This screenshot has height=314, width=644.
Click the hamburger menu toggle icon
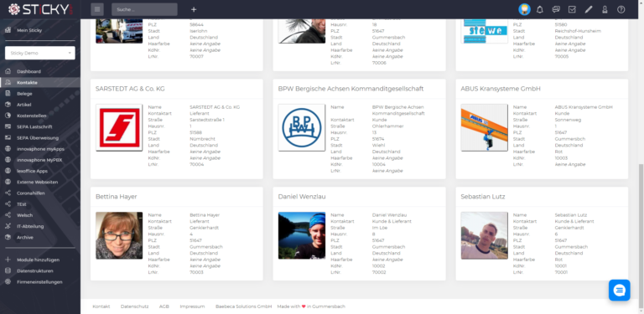pos(97,9)
